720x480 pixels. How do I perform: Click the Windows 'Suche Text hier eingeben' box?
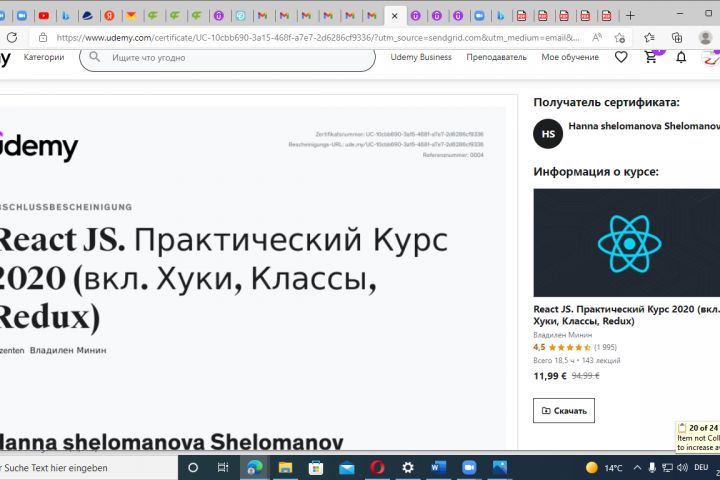[89, 468]
